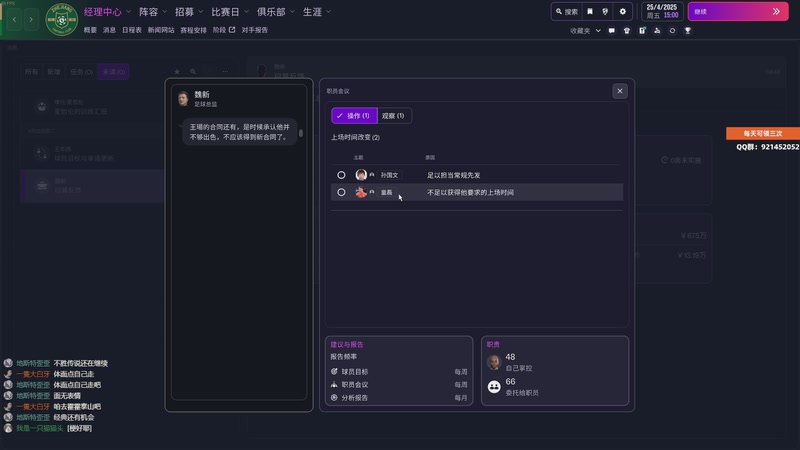The width and height of the screenshot is (800, 450).
Task: Click the external link icon beside 阶段
Action: (232, 30)
